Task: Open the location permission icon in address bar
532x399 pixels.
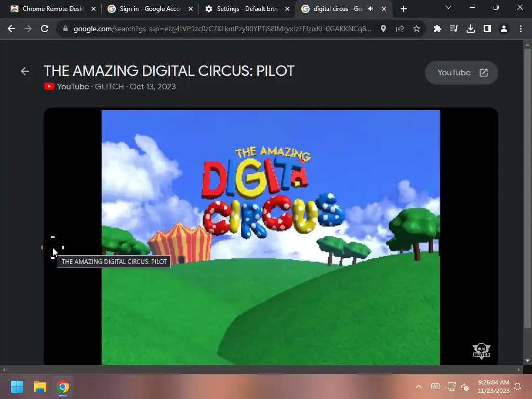Action: [x=383, y=29]
